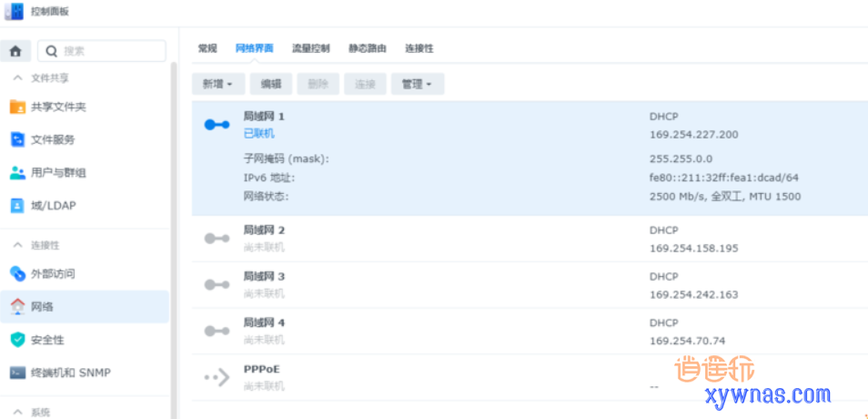Click the 局域网 4 interface icon
The height and width of the screenshot is (419, 868).
[217, 331]
